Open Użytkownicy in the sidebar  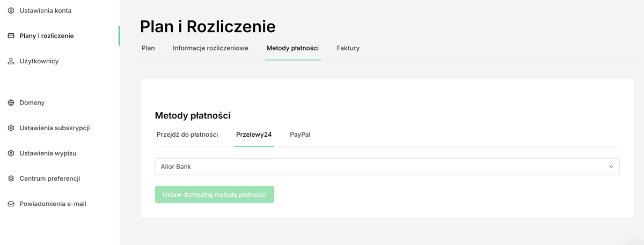(39, 61)
